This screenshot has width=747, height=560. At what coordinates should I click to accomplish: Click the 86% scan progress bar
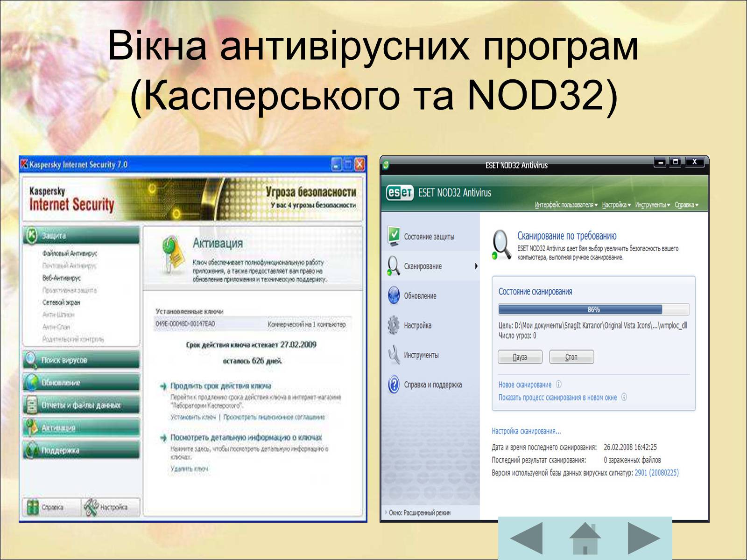(x=593, y=309)
